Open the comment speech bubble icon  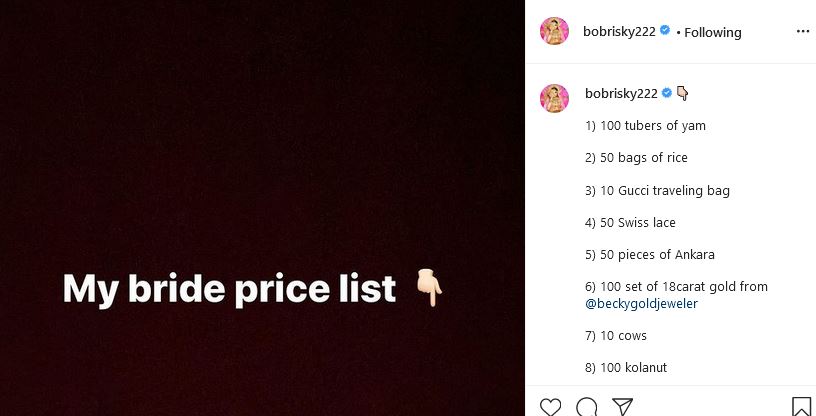tap(587, 406)
